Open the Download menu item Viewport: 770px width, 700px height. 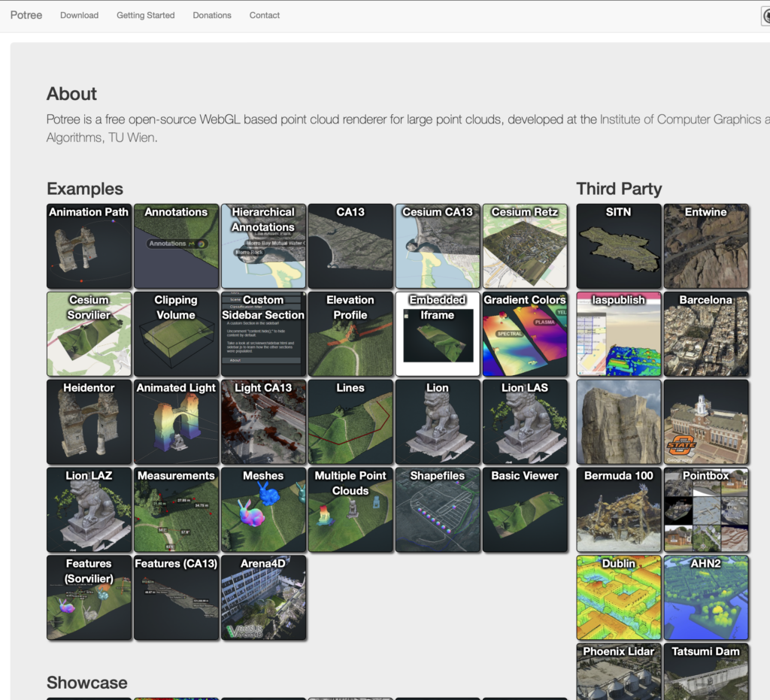tap(79, 15)
